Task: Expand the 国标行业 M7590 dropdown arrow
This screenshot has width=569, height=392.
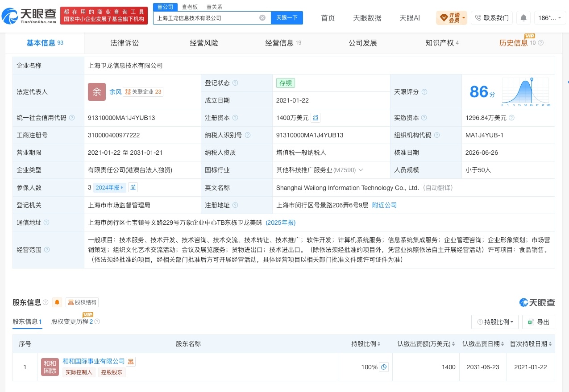Action: [361, 170]
